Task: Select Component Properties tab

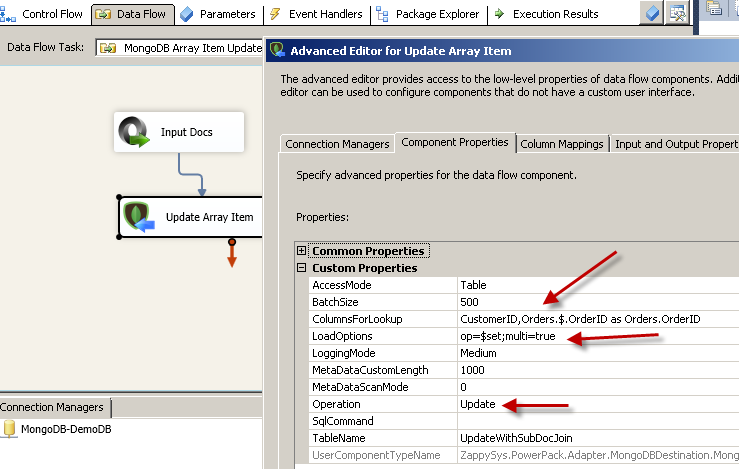Action: click(x=455, y=142)
